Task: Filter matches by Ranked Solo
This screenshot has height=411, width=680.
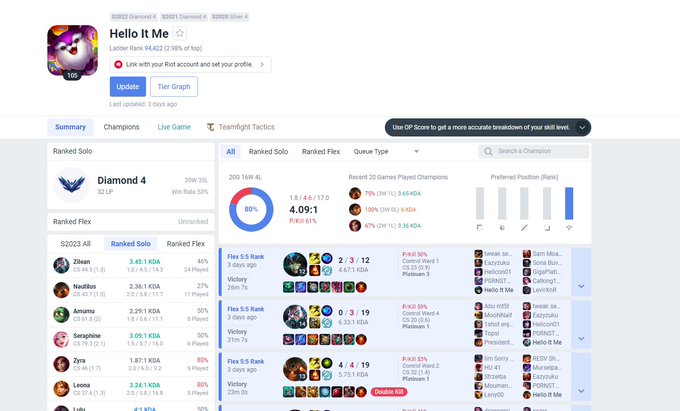Action: 268,151
